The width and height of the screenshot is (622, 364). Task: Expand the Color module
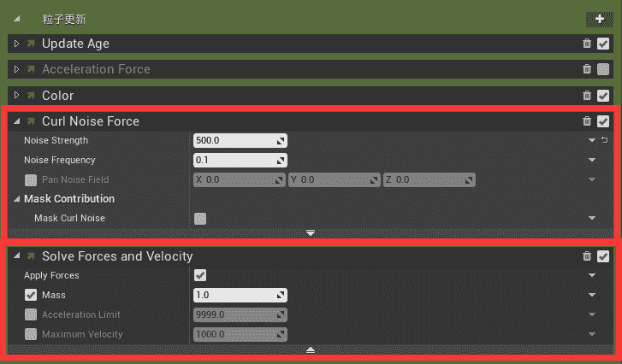[16, 96]
